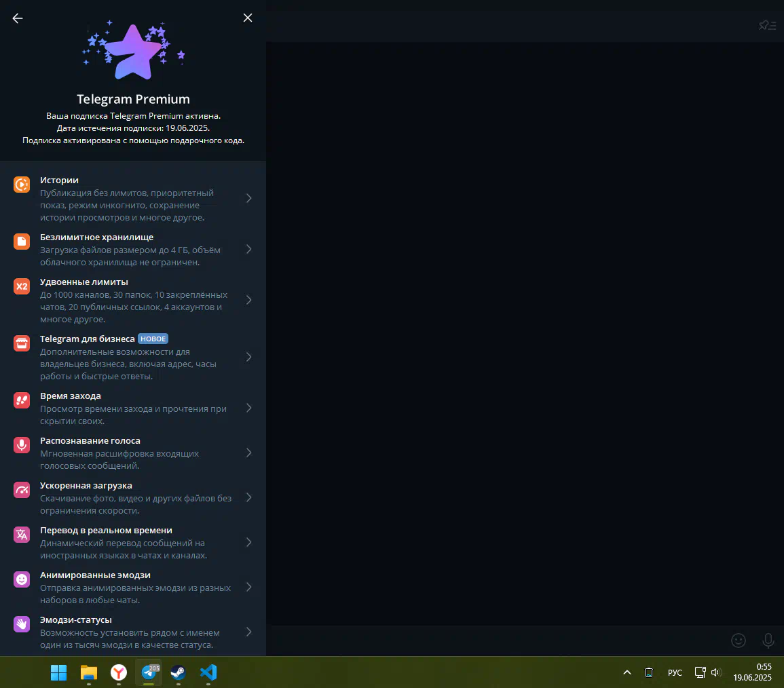Open Steam from taskbar

[x=179, y=672]
